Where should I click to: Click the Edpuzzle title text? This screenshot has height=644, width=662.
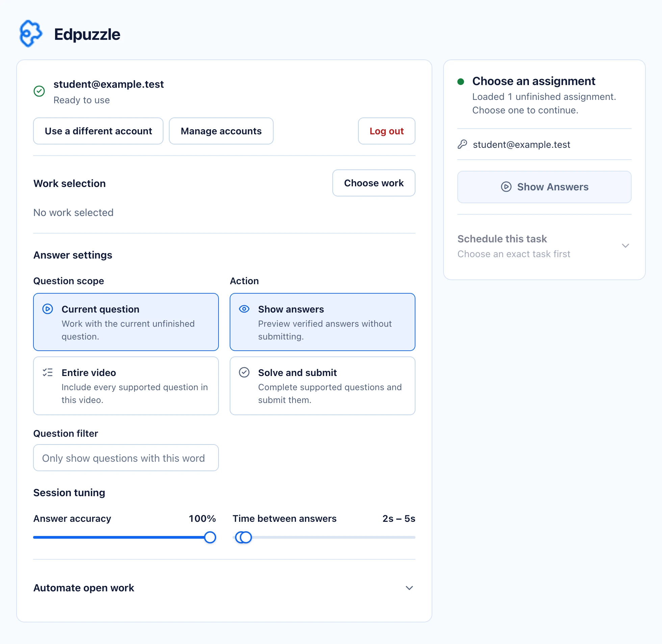point(87,34)
